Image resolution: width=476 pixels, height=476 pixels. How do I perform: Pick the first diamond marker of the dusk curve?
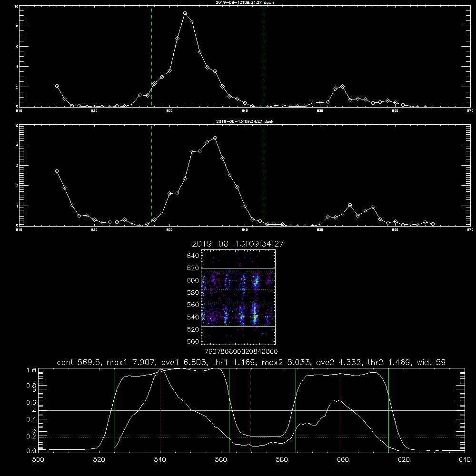click(57, 171)
